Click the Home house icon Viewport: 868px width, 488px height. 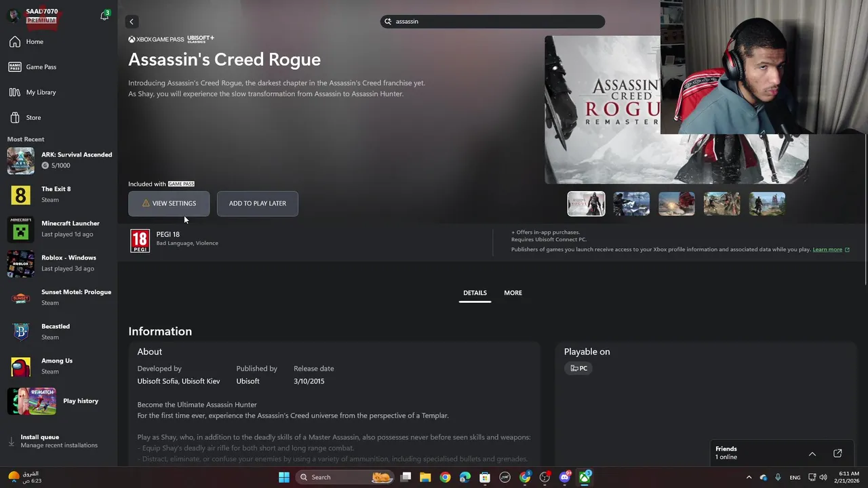[15, 42]
